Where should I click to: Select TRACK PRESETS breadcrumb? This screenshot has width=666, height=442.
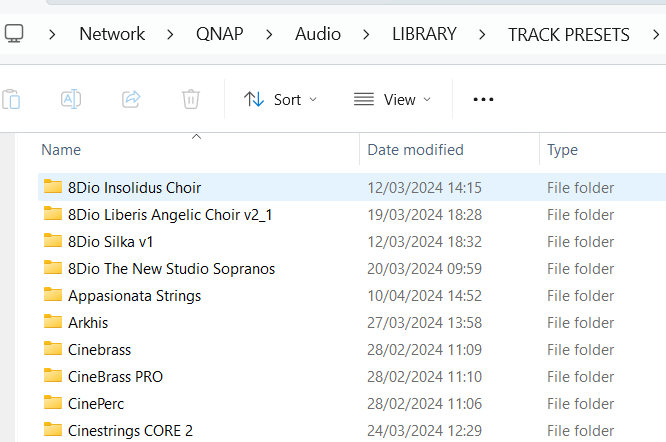pos(569,34)
